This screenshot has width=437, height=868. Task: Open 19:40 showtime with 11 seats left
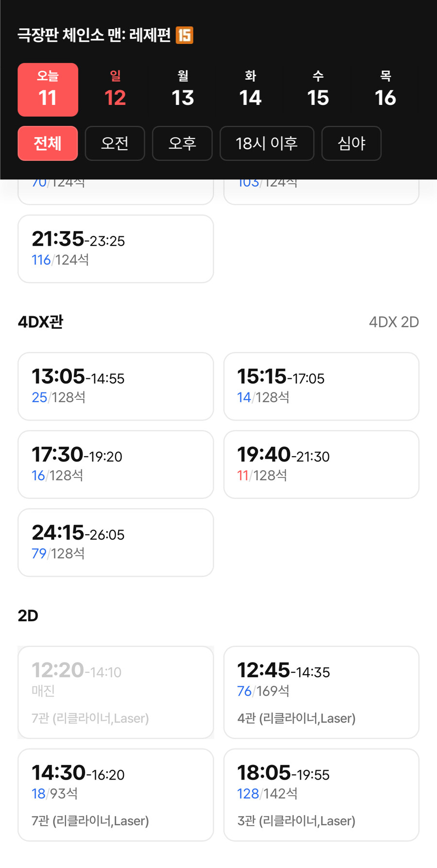pos(321,464)
